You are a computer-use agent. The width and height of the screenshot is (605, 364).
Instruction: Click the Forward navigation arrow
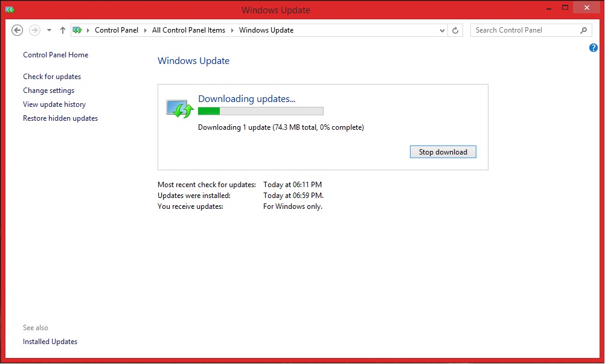pyautogui.click(x=35, y=30)
